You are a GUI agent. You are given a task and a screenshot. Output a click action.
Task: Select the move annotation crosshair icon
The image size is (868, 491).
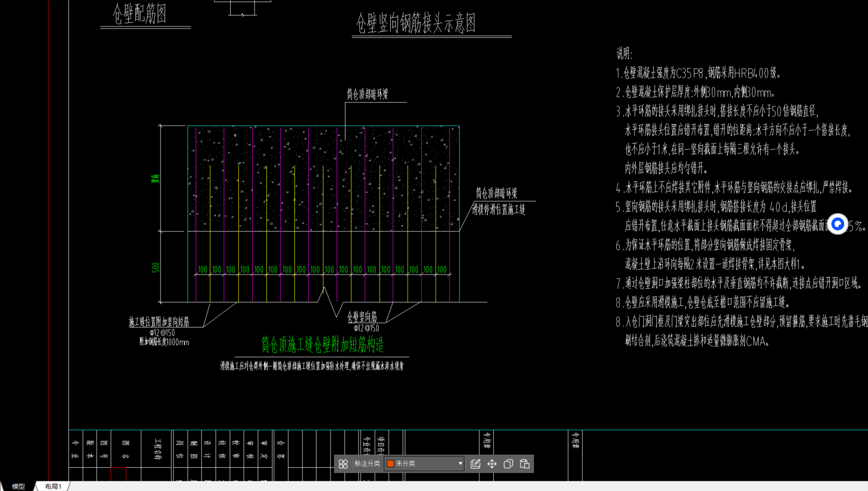point(492,464)
